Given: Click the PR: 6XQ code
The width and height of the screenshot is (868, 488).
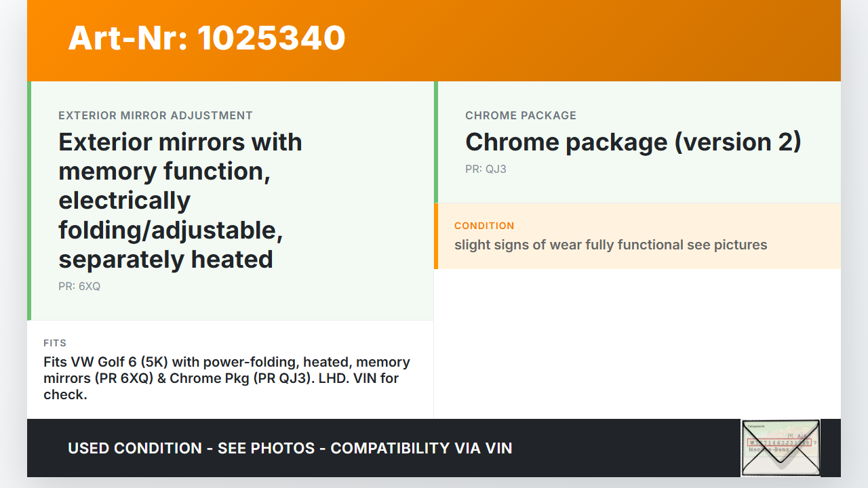Looking at the screenshot, I should 79,286.
